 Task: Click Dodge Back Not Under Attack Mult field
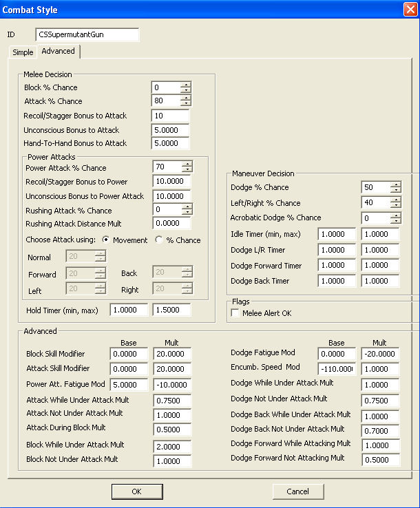click(381, 431)
